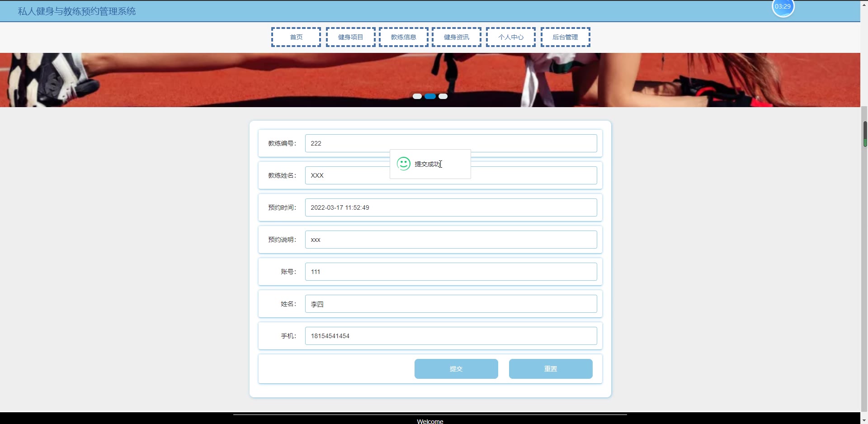The image size is (868, 424).
Task: Click the 重置 reset button
Action: [x=551, y=369]
